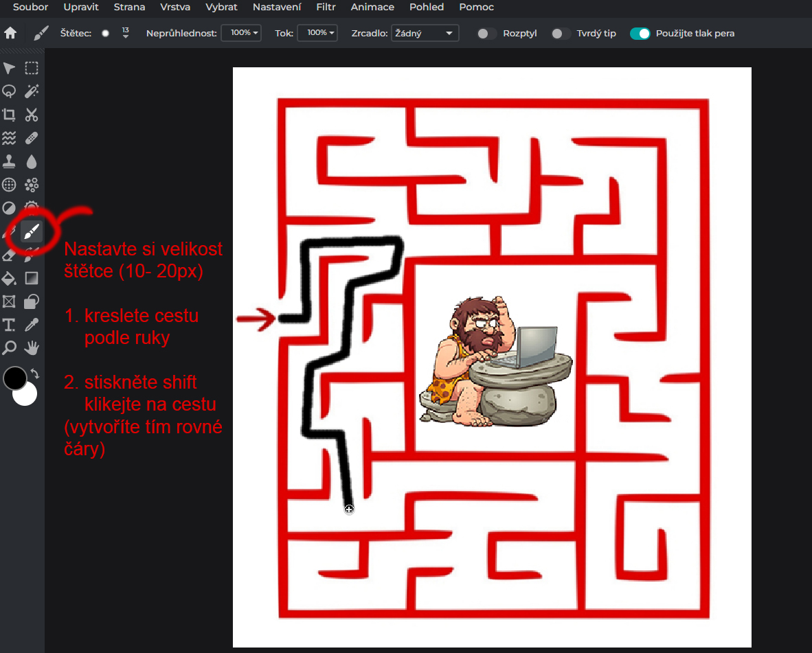Open the Vrstva menu
Screen dimensions: 812x653
175,8
